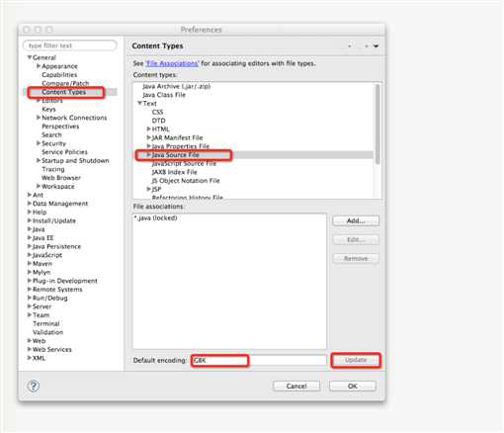The width and height of the screenshot is (504, 433).
Task: Click the Default encoding field
Action: pyautogui.click(x=259, y=360)
